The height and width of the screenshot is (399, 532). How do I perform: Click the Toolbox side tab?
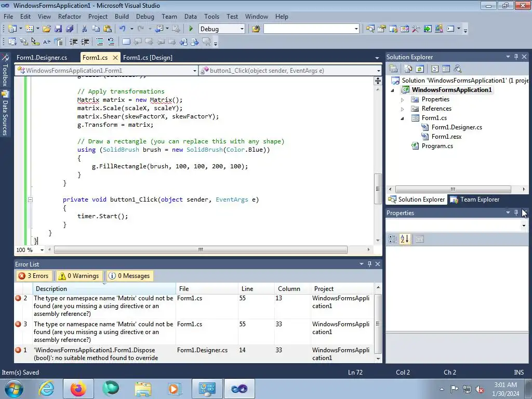[x=5, y=70]
